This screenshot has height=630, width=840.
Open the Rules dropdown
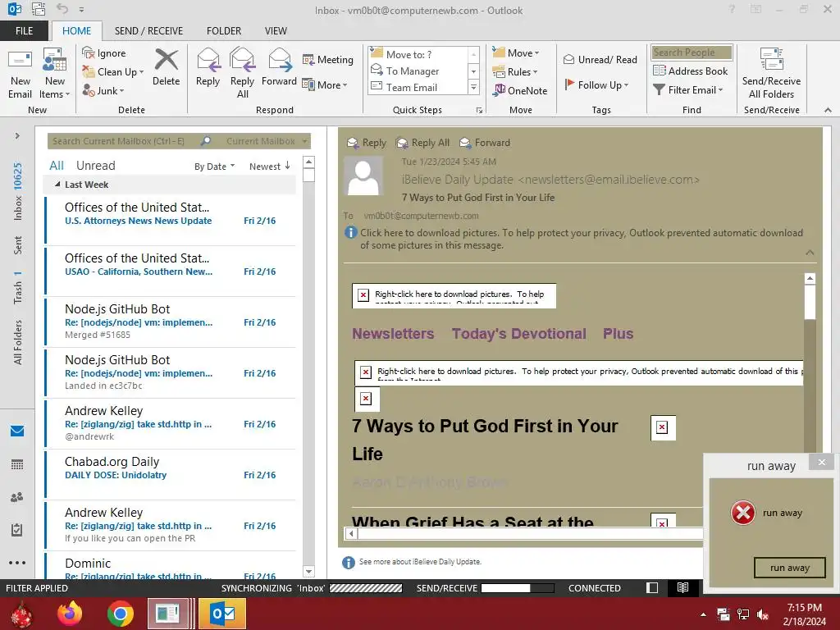515,71
